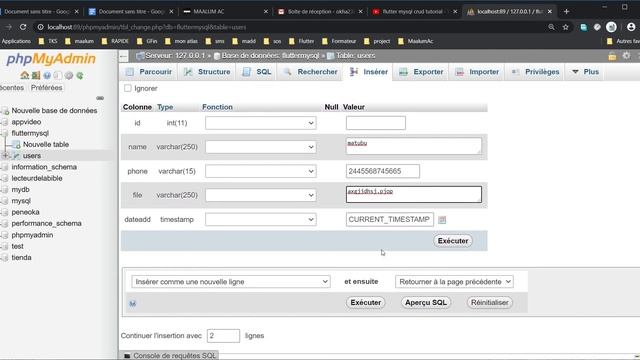Image resolution: width=640 pixels, height=360 pixels.
Task: Click the navigation link-with-main-panel icon
Action: [x=100, y=98]
